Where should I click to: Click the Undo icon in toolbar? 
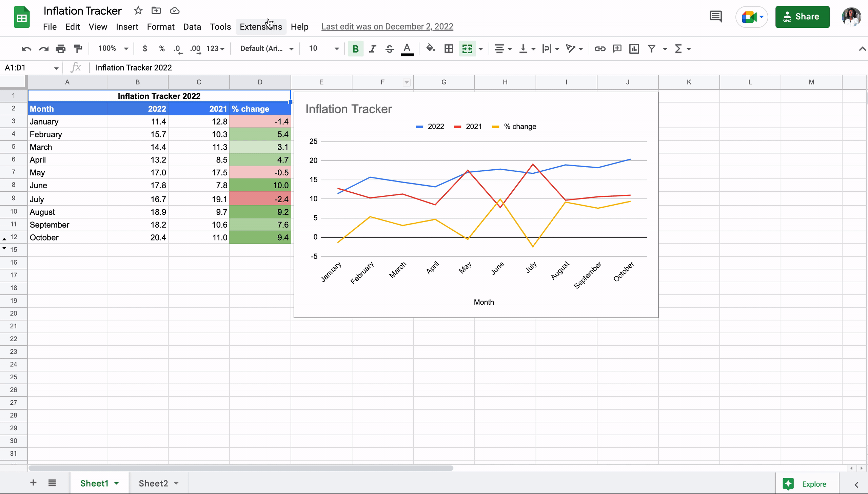[x=26, y=49]
